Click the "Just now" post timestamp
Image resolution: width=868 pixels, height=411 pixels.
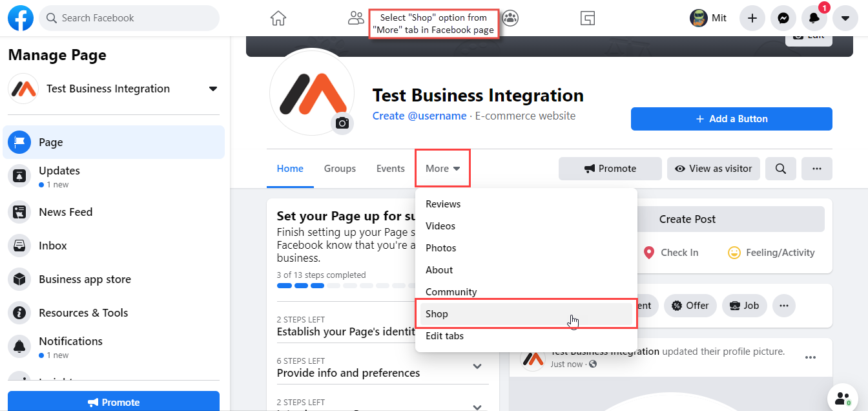click(x=566, y=364)
